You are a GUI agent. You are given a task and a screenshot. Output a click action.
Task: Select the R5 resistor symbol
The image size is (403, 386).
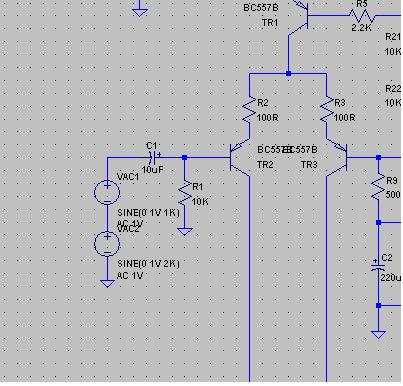[362, 15]
